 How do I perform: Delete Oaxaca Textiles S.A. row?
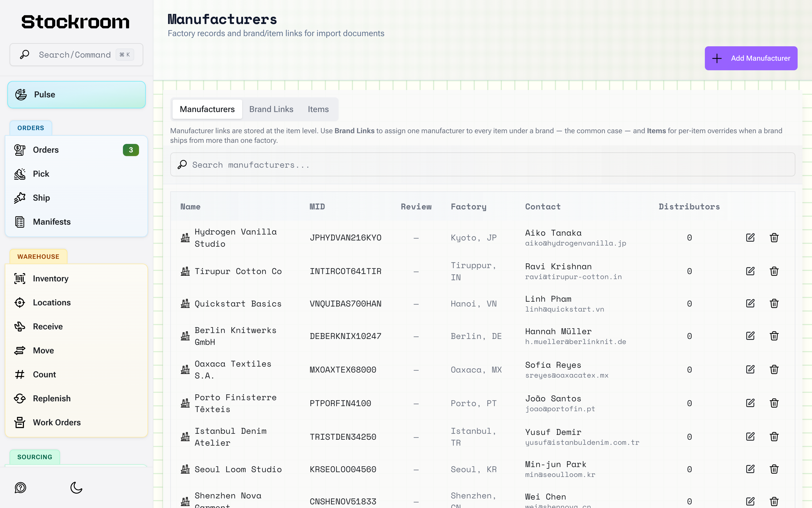tap(774, 370)
